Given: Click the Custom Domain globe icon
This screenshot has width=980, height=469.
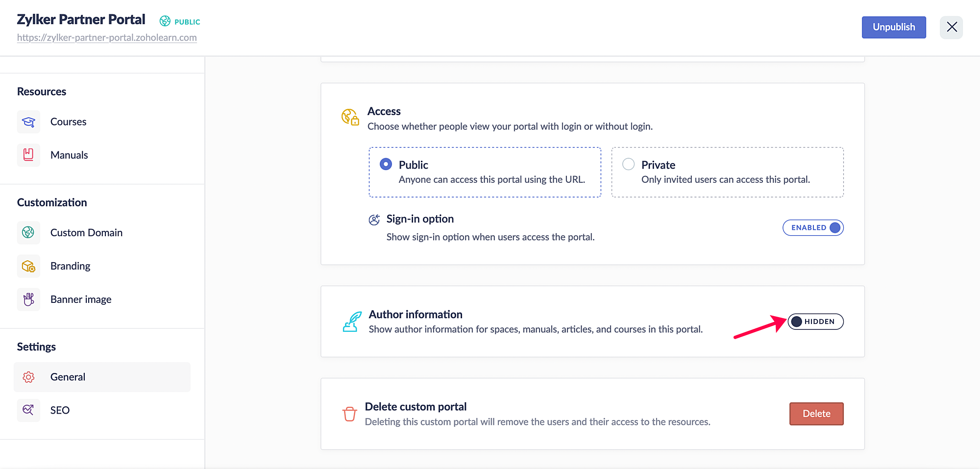Looking at the screenshot, I should pos(28,232).
